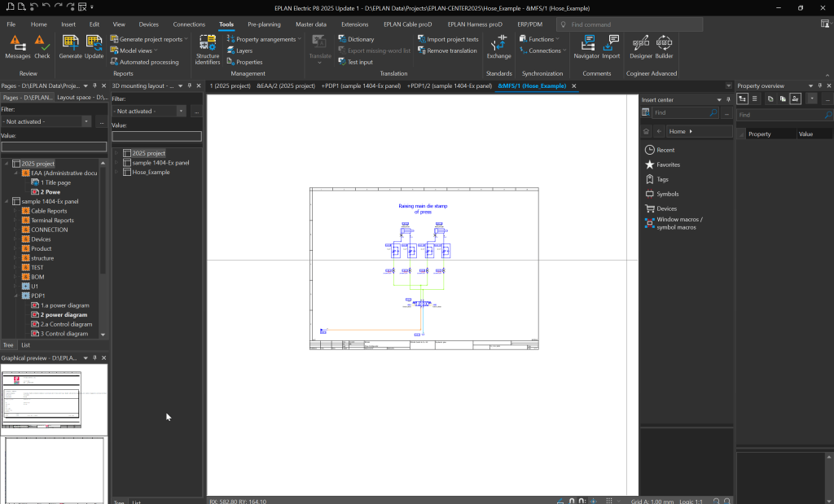Click the Pages filter ellipsis button
The image size is (834, 504).
[102, 122]
